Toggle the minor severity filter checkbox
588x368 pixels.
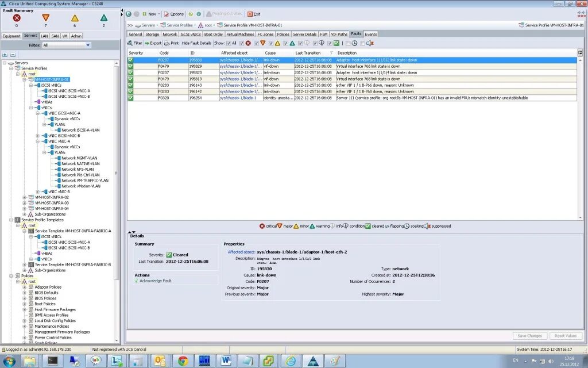pos(271,43)
